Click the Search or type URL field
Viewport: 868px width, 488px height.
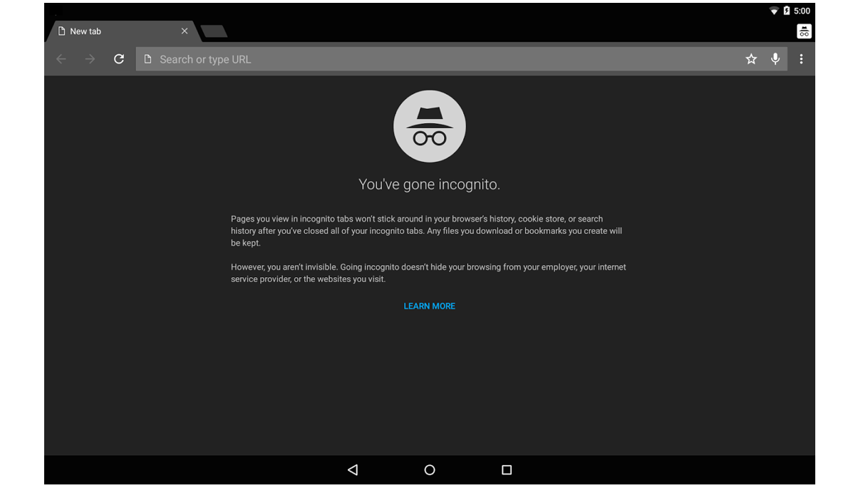356,59
